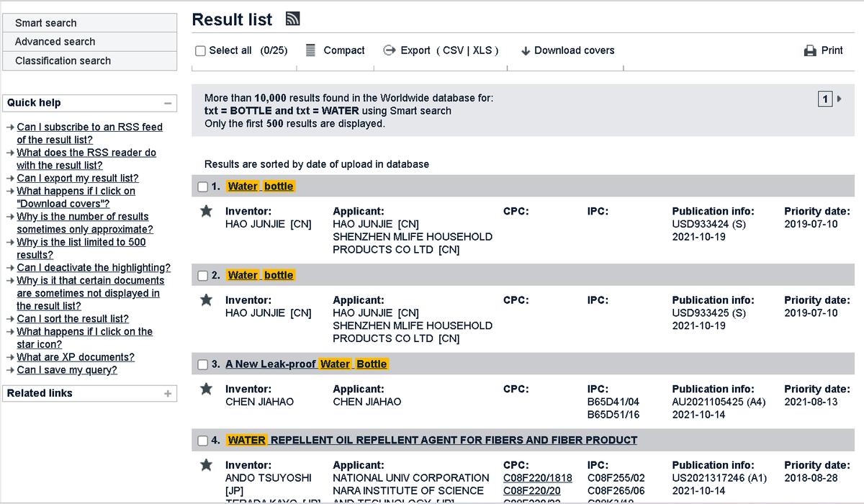Click the Print printer icon
The image size is (864, 504).
(810, 50)
